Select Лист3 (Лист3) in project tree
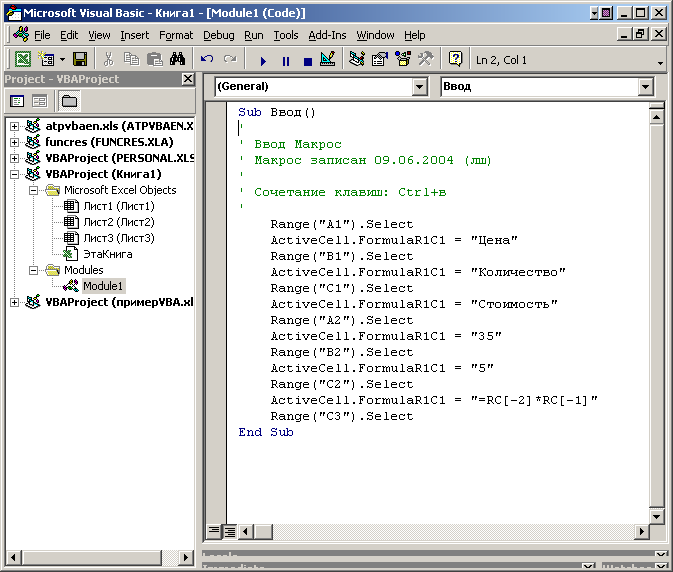The height and width of the screenshot is (572, 673). (x=118, y=238)
